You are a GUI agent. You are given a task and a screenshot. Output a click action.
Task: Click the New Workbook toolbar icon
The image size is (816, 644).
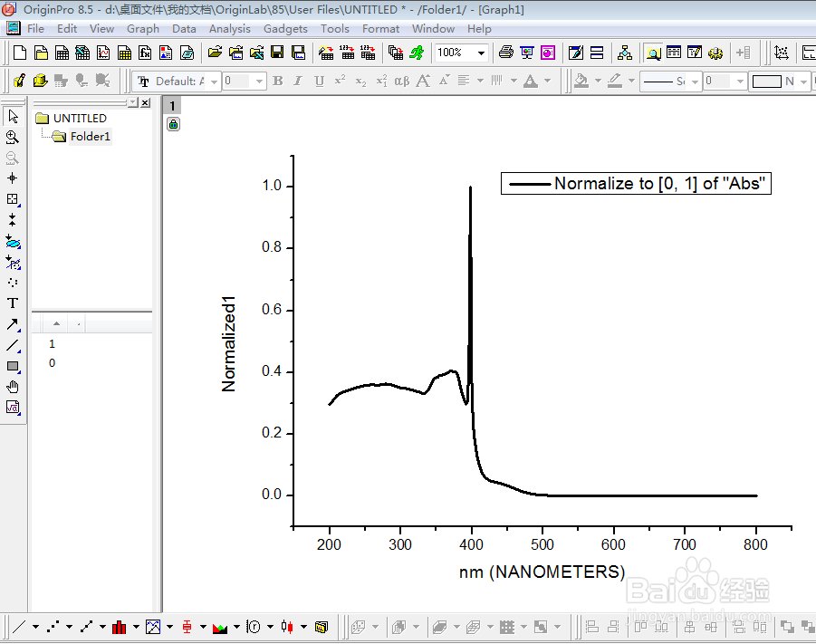62,53
